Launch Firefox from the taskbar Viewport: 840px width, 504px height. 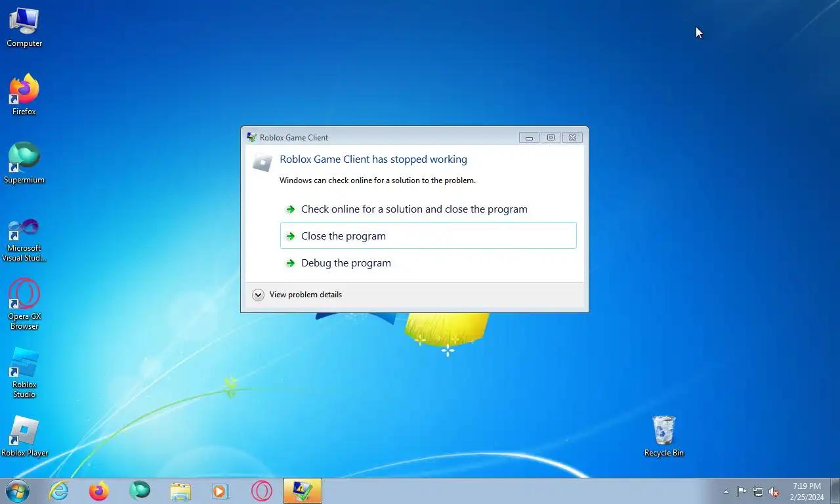[99, 491]
